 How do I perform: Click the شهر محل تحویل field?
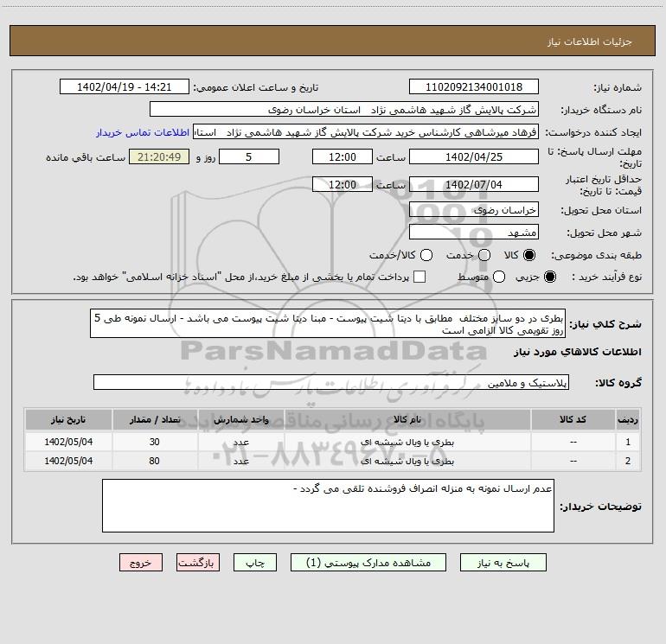click(x=472, y=233)
